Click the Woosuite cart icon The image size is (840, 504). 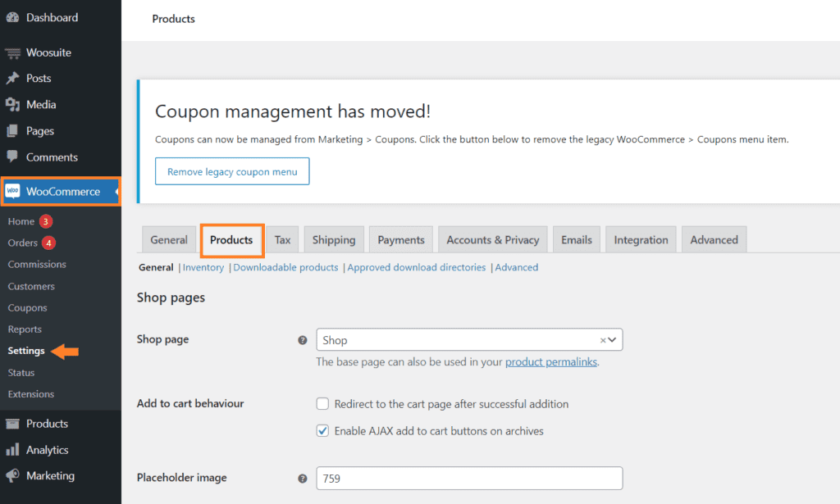point(12,53)
